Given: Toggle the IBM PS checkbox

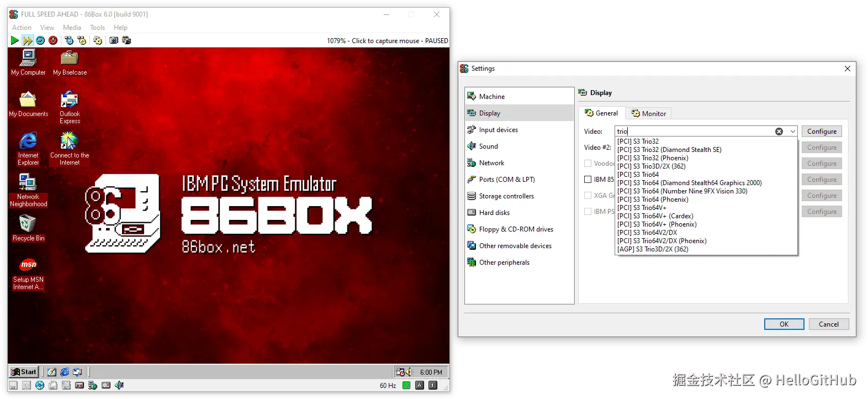Looking at the screenshot, I should click(x=588, y=212).
